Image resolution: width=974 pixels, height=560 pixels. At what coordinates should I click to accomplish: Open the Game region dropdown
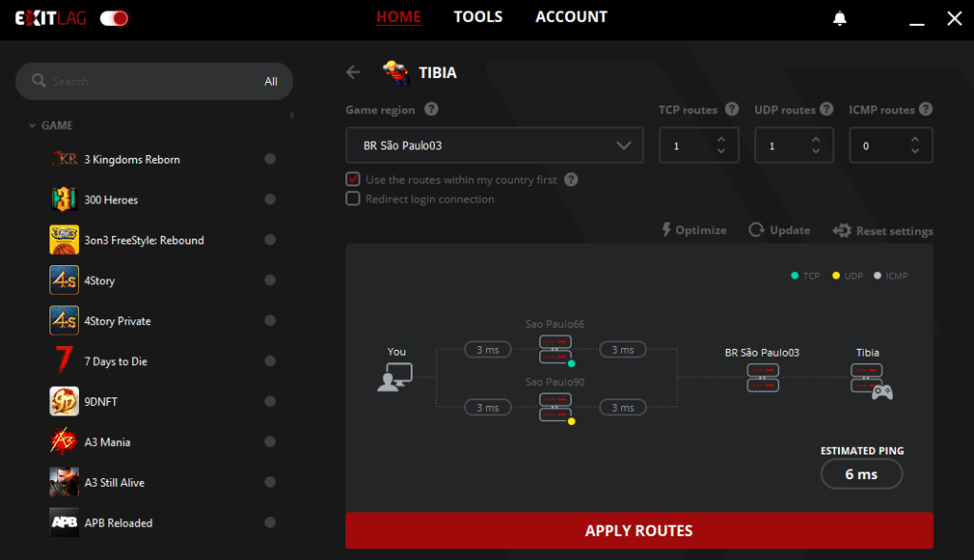495,145
